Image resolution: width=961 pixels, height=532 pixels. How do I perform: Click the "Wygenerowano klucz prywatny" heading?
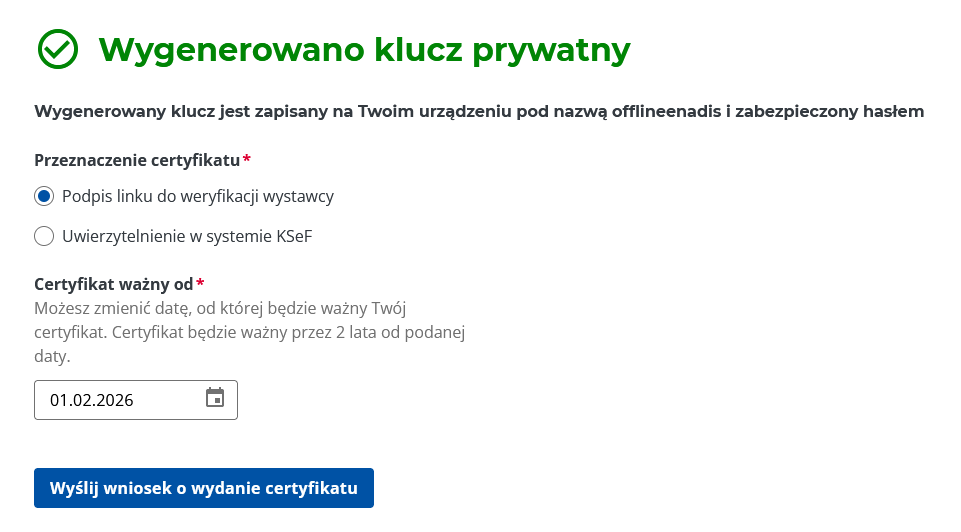point(364,49)
